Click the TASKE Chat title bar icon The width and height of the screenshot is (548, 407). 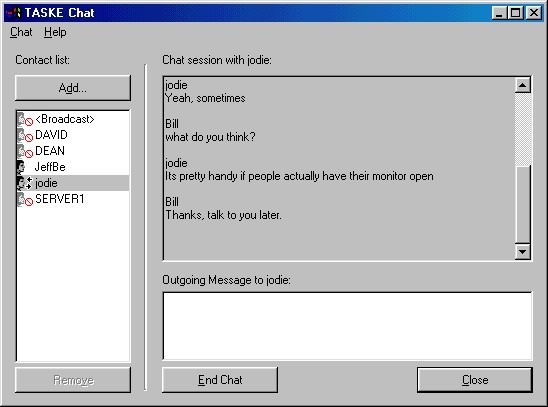coord(14,13)
